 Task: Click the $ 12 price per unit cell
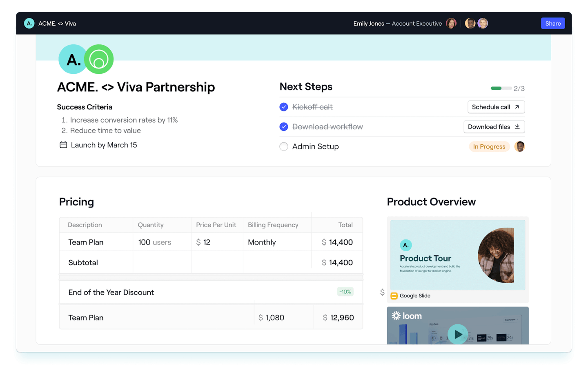(x=217, y=242)
